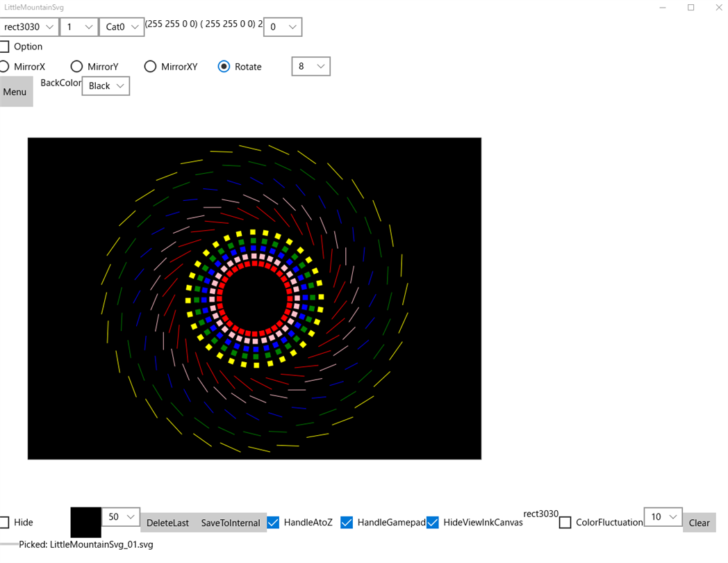
Task: Click the LittleMountainSvg window title
Action: coord(34,8)
